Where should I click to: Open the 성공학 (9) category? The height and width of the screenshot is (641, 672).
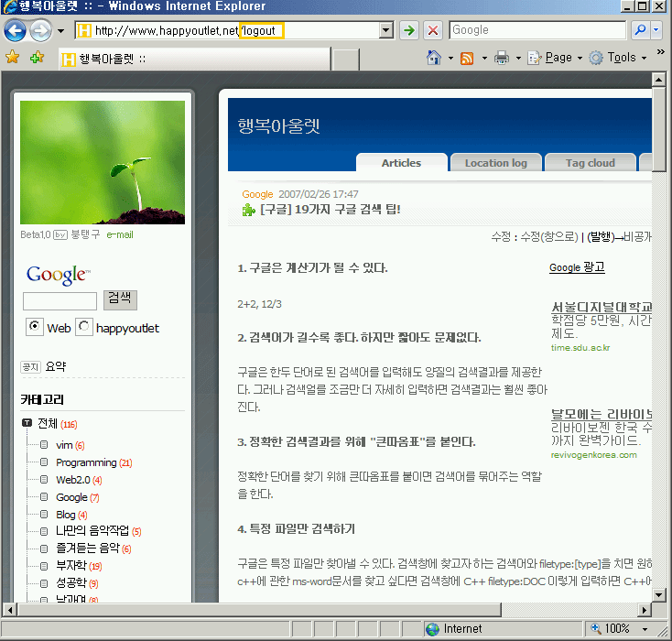(77, 583)
